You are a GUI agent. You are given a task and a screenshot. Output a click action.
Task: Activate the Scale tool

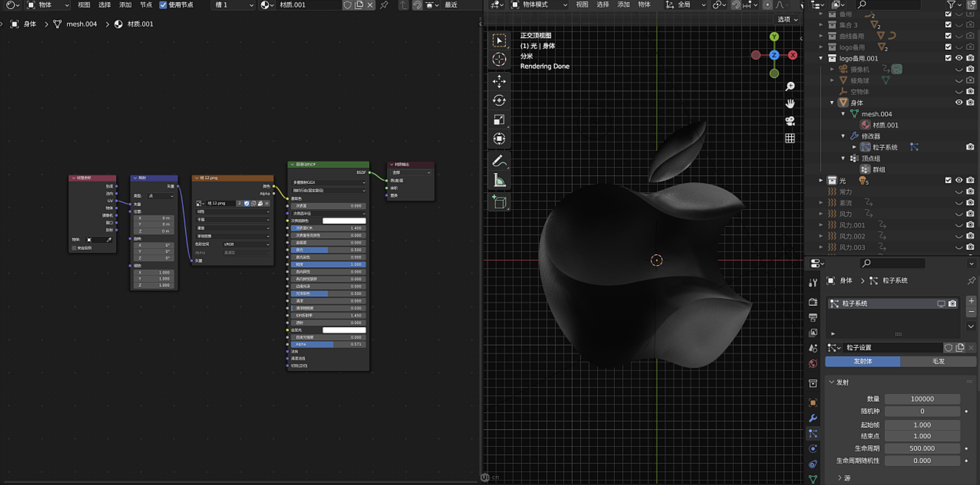pos(499,119)
